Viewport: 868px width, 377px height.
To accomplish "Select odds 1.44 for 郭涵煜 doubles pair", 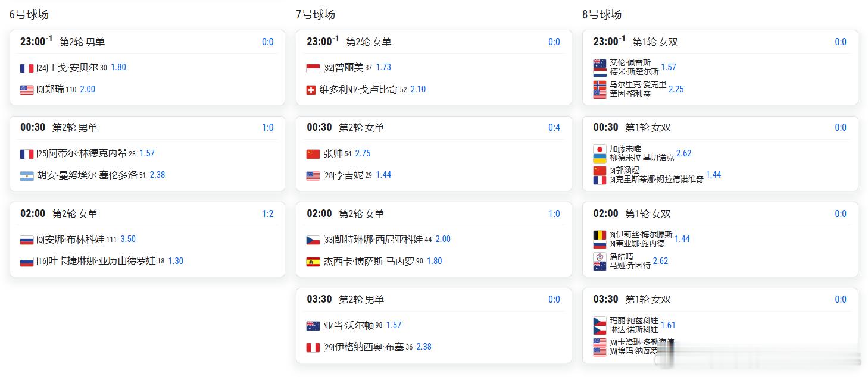I will pos(714,175).
